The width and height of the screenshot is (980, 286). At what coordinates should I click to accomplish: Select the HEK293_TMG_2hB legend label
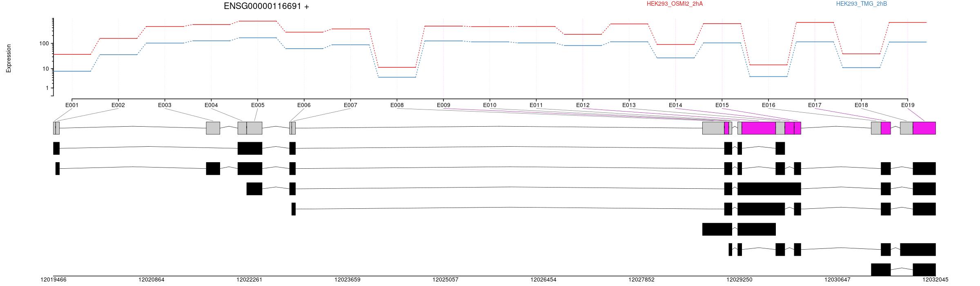862,4
